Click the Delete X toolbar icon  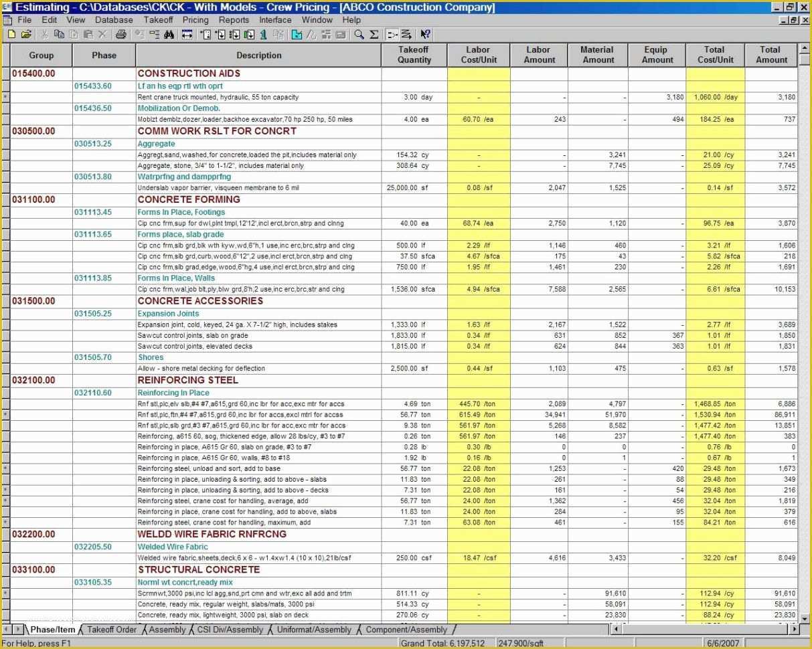tap(102, 34)
